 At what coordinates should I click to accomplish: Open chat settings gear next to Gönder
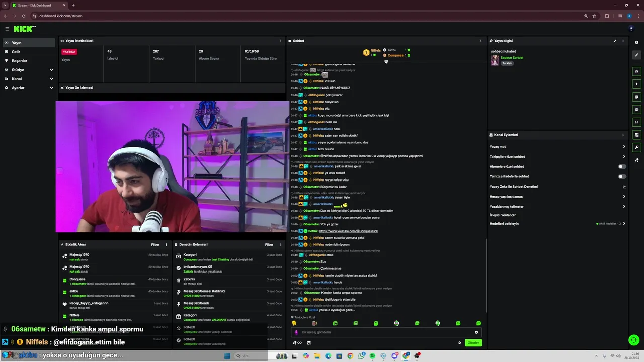pyautogui.click(x=459, y=343)
